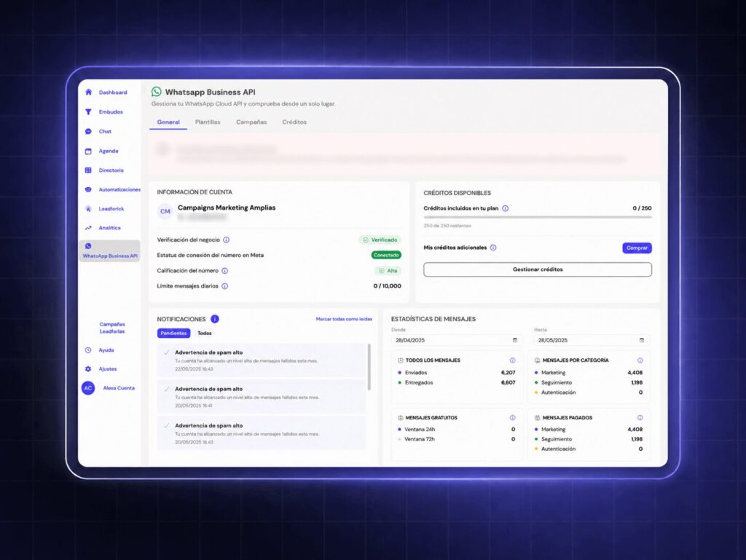Open the Leadferick sidebar icon
This screenshot has width=746, height=560.
coord(88,209)
